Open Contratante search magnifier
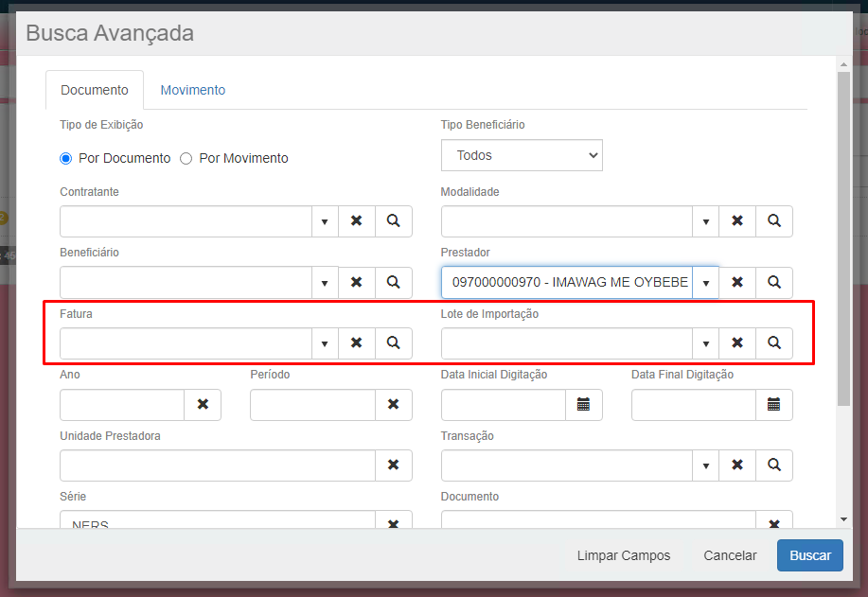868x597 pixels. tap(394, 221)
